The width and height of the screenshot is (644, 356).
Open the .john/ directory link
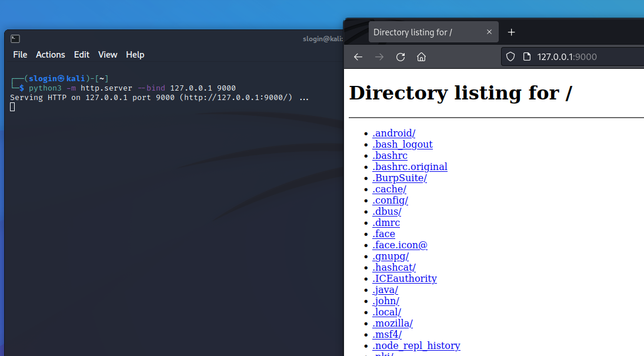pos(386,301)
